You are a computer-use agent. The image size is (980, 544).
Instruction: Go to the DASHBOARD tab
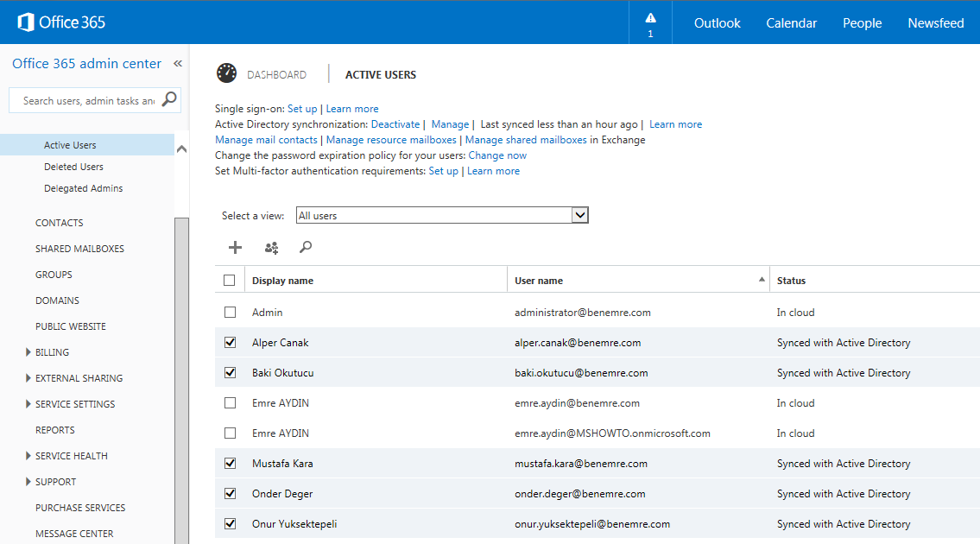click(276, 75)
